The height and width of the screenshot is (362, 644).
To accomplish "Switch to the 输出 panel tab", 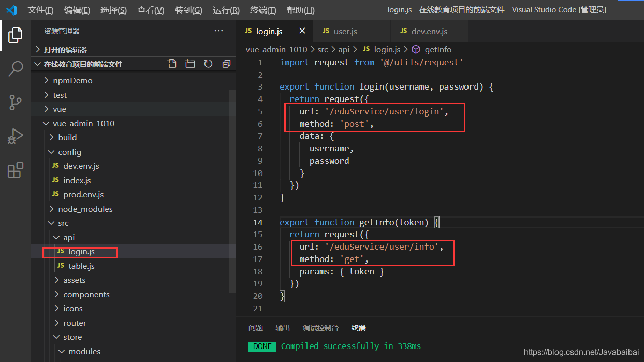I will (x=283, y=328).
